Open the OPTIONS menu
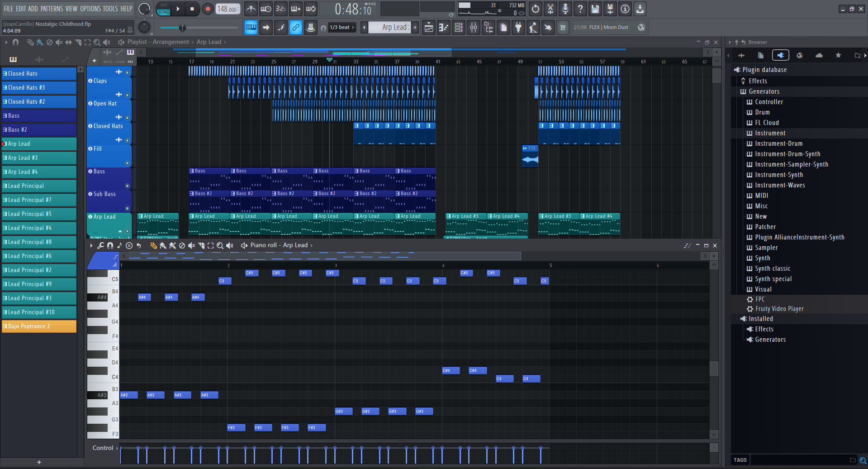 pos(90,9)
